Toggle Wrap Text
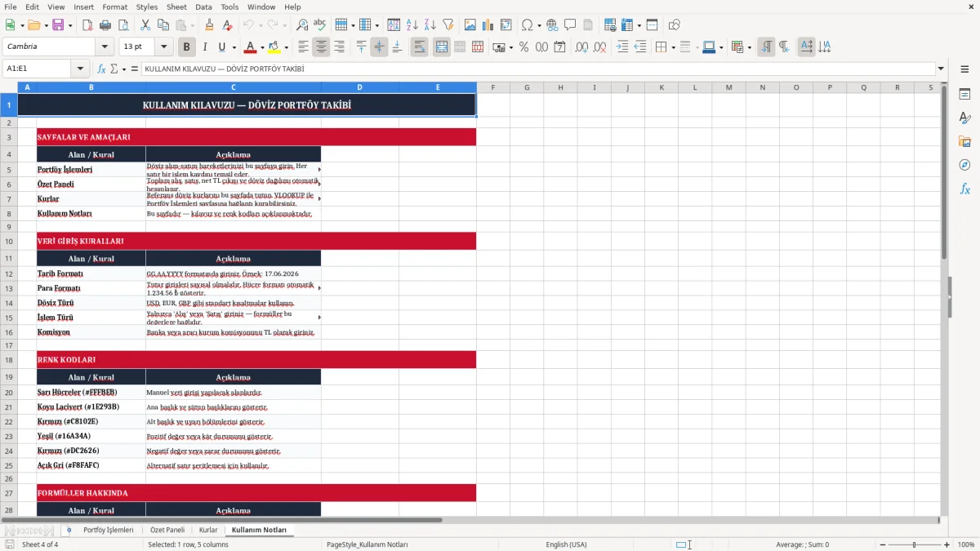Image resolution: width=980 pixels, height=551 pixels. click(419, 47)
